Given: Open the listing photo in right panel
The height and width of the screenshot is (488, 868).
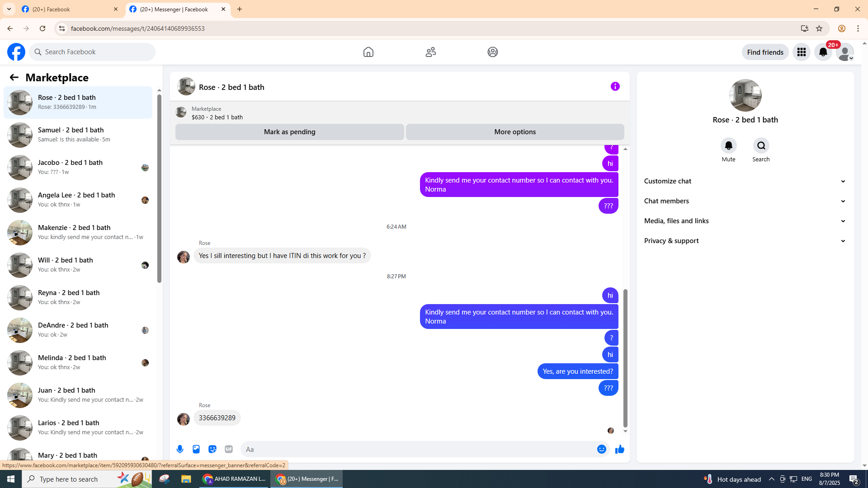Looking at the screenshot, I should pos(745,95).
